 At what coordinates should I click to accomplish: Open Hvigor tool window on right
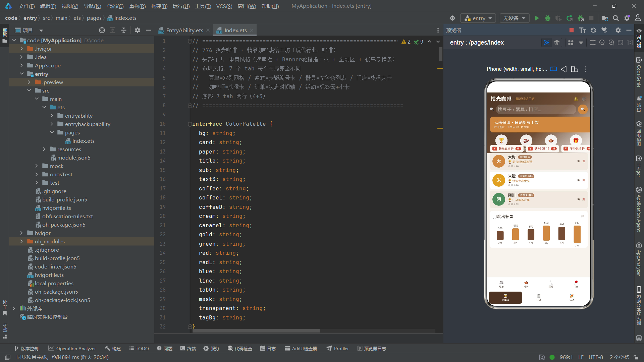[x=639, y=166]
